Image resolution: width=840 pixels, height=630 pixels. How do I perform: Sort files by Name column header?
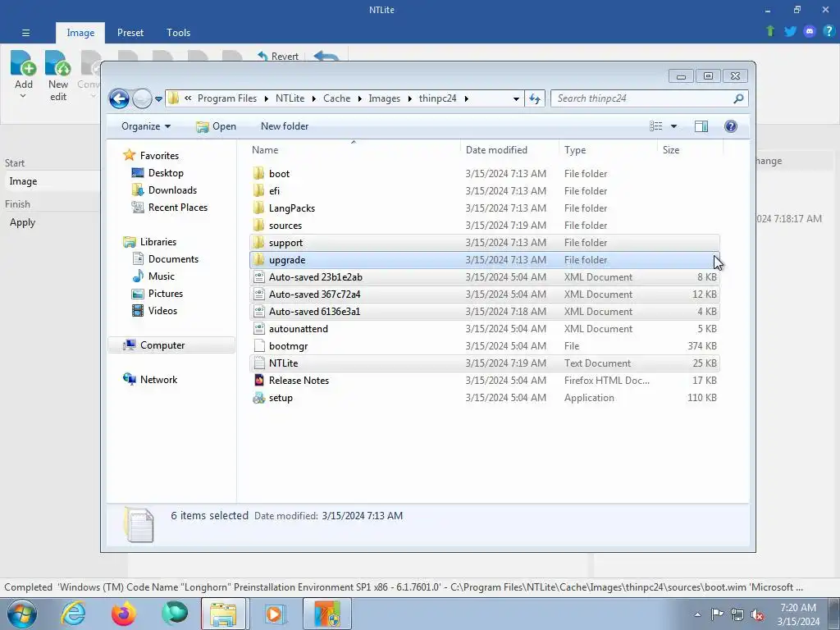tap(354, 150)
